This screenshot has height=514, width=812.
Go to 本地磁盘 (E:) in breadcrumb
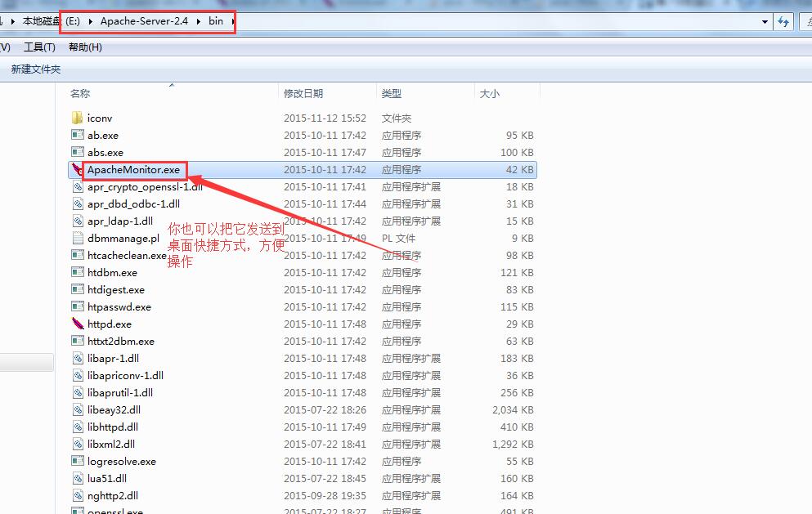[x=52, y=21]
